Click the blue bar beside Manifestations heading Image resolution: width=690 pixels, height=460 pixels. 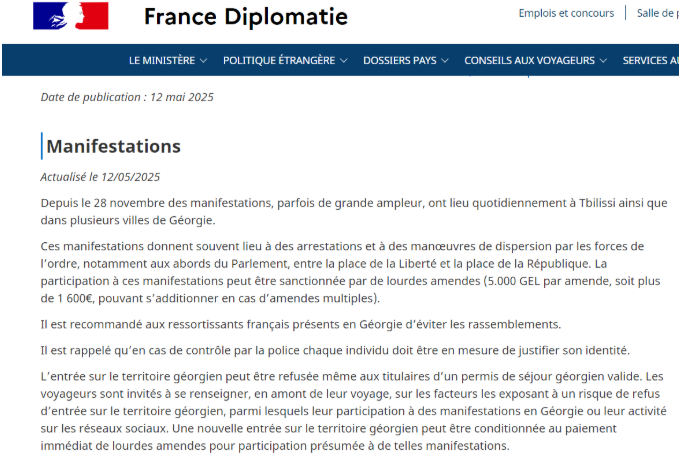click(42, 147)
